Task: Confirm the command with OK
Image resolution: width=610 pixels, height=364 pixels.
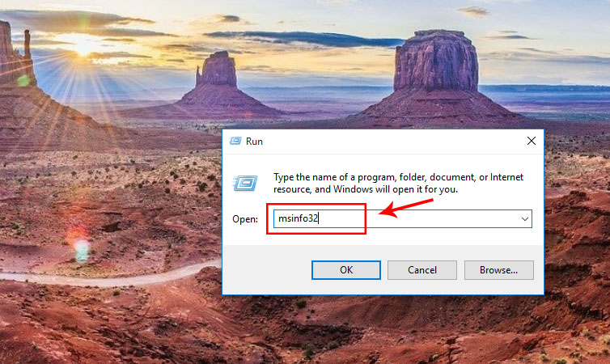Action: pyautogui.click(x=345, y=270)
